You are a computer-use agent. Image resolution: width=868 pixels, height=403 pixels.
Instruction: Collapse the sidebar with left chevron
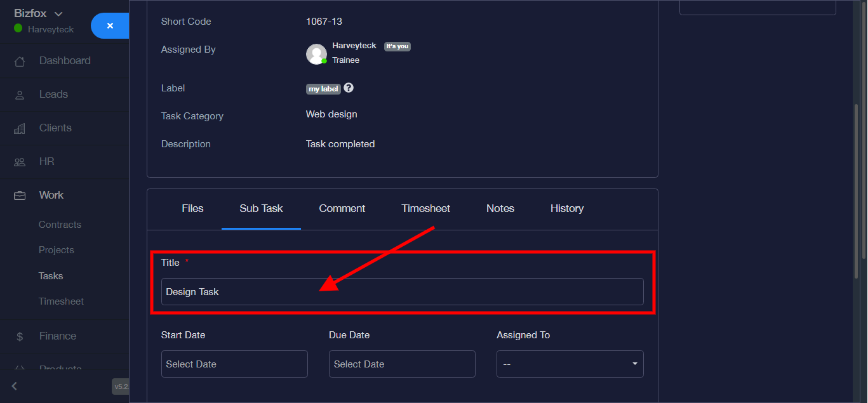click(x=15, y=386)
